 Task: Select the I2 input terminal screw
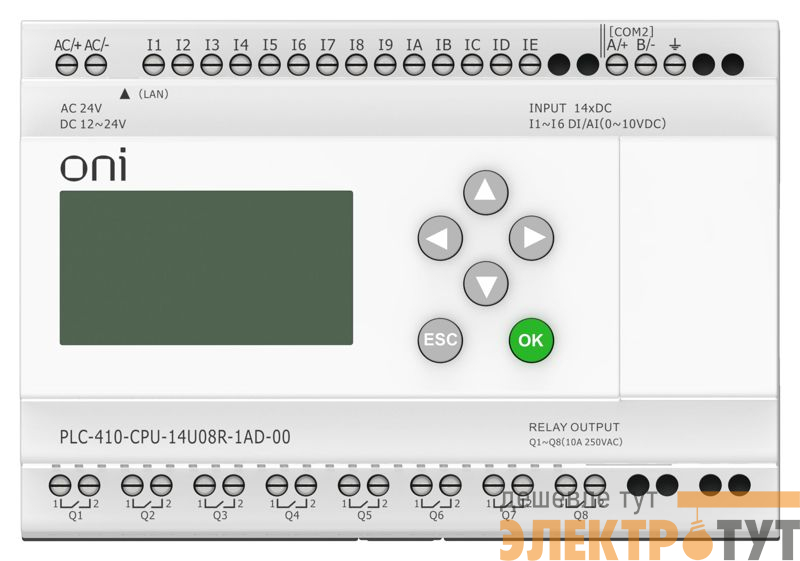click(x=183, y=65)
